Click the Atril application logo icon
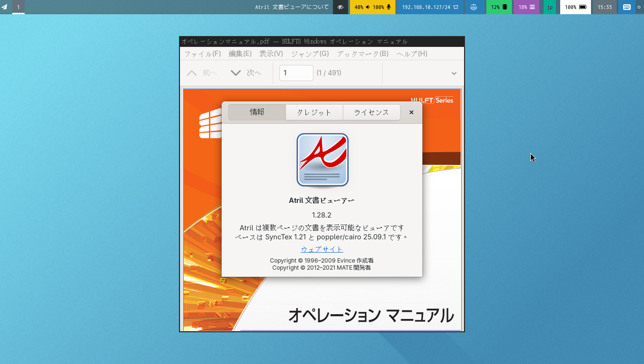This screenshot has width=644, height=364. 322,160
